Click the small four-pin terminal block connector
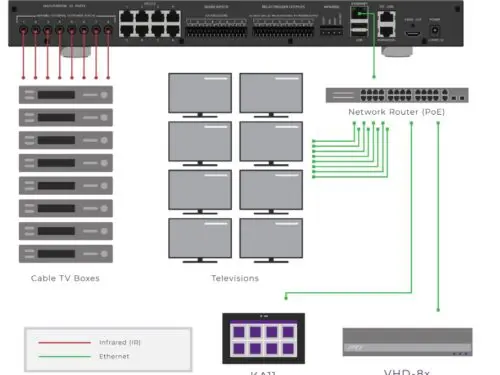The image size is (500, 375). click(331, 32)
